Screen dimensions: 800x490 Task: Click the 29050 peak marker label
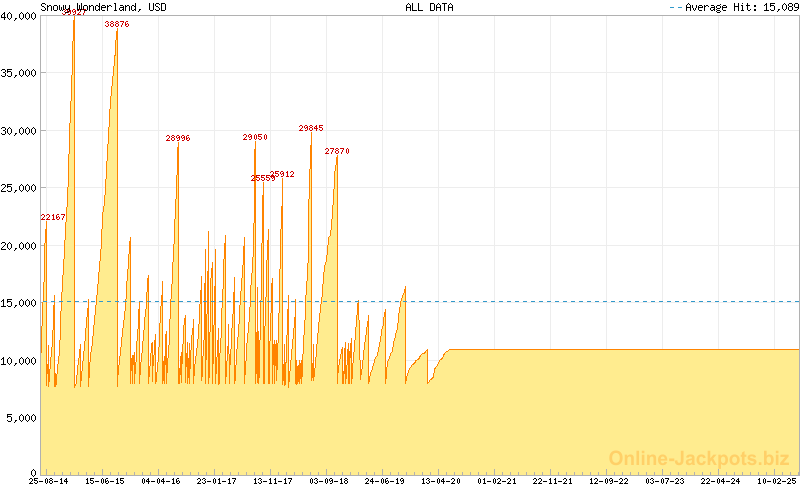pyautogui.click(x=255, y=137)
